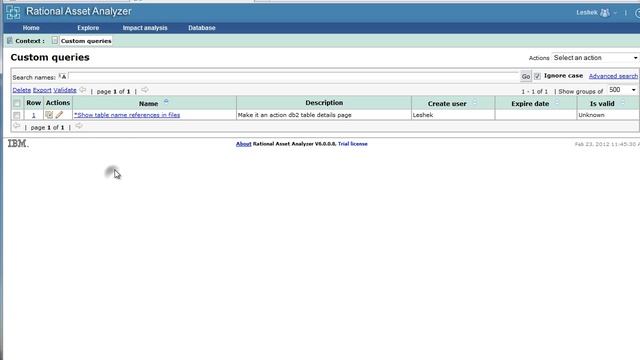
Task: Sort by the Is valid column icon
Action: click(622, 102)
